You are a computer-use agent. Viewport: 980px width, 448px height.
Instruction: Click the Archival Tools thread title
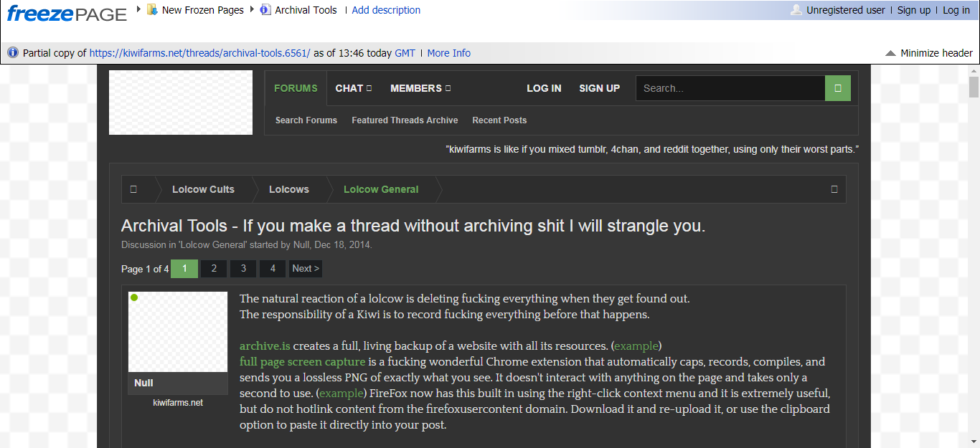click(413, 226)
